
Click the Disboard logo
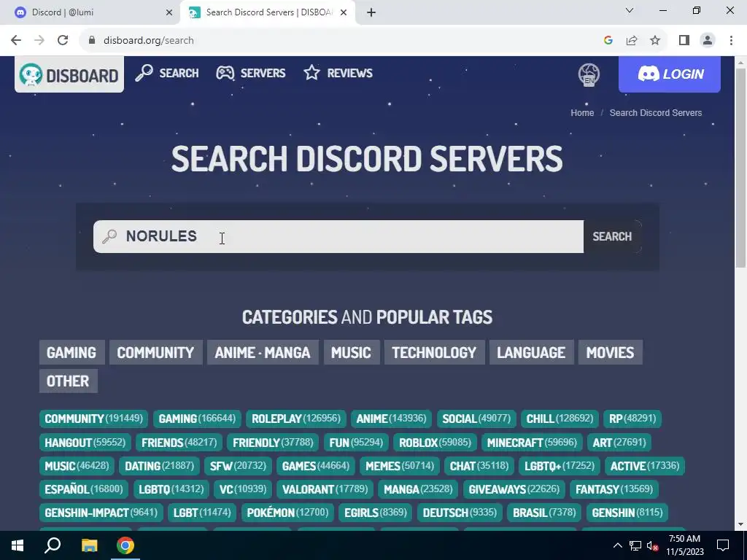tap(69, 74)
